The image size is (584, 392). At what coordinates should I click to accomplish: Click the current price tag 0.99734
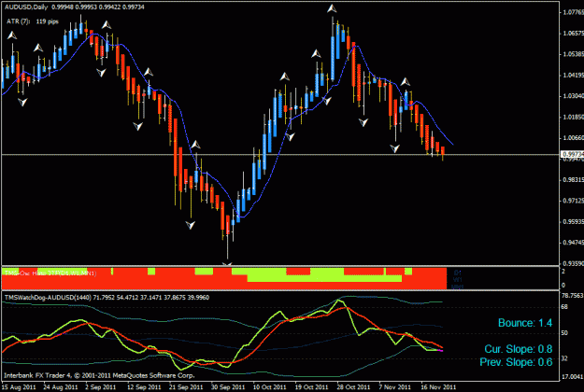(x=573, y=154)
